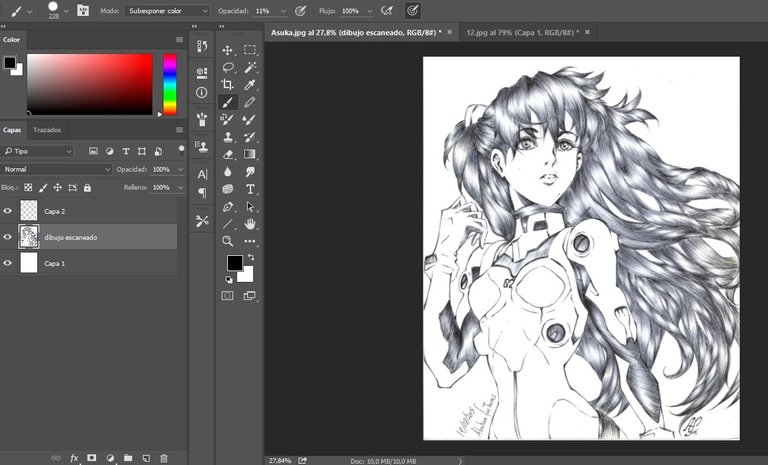
Task: Select the Hand tool
Action: (x=250, y=224)
